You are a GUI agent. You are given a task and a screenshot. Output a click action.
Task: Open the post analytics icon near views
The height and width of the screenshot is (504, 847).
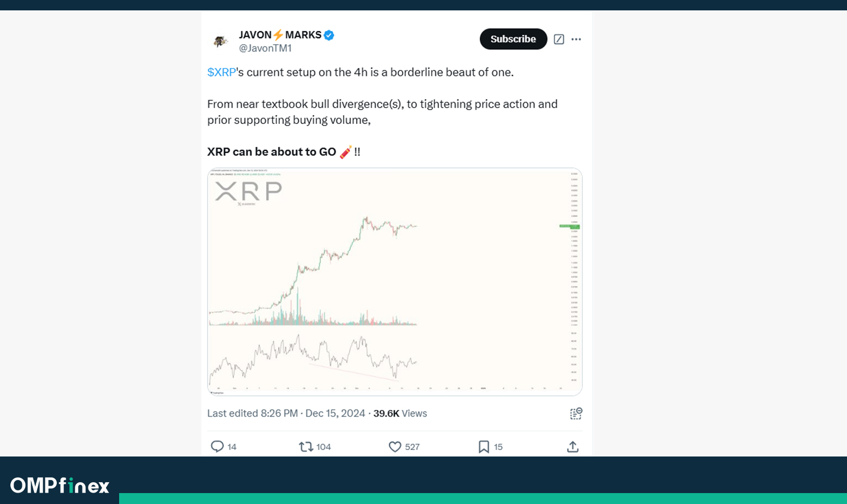pos(576,413)
